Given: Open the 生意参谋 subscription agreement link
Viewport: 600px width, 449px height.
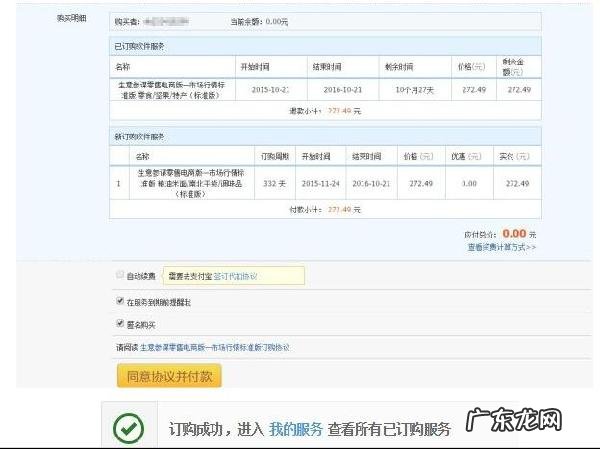Looking at the screenshot, I should coord(215,348).
